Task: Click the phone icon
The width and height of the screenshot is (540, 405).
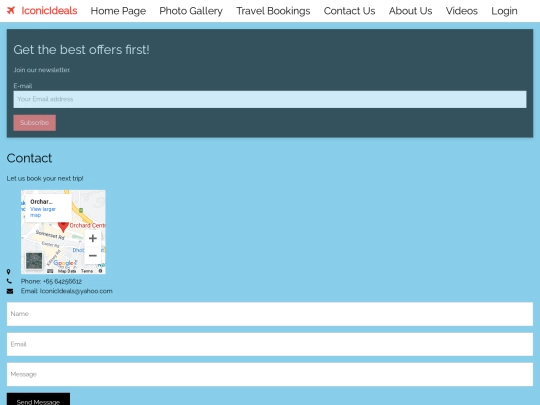Action: coord(9,281)
